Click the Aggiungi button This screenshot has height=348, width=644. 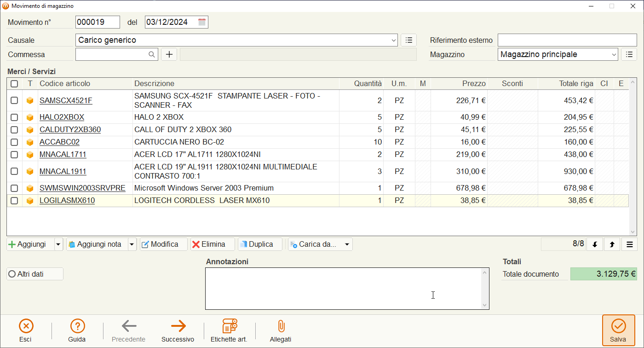coord(31,244)
